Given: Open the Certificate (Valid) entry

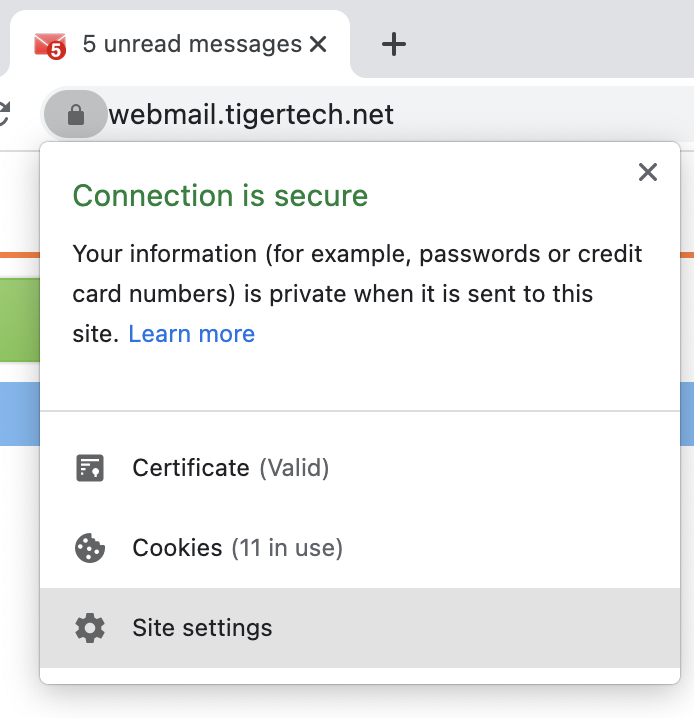Looking at the screenshot, I should pos(360,468).
